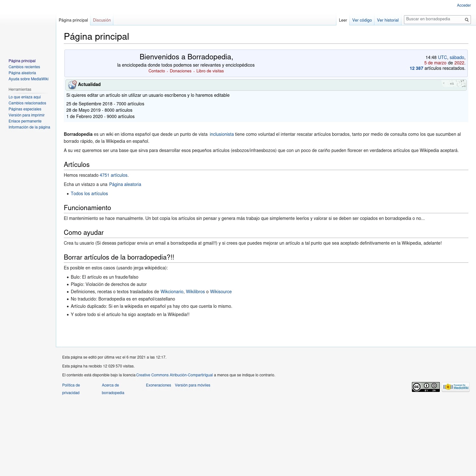
Task: Go to sidebar Página aleatoria link
Action: 22,73
